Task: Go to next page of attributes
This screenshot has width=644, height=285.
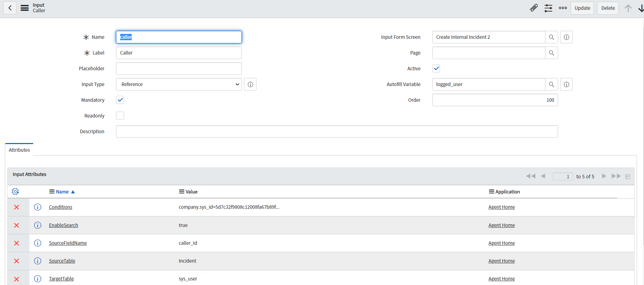Action: pos(604,176)
